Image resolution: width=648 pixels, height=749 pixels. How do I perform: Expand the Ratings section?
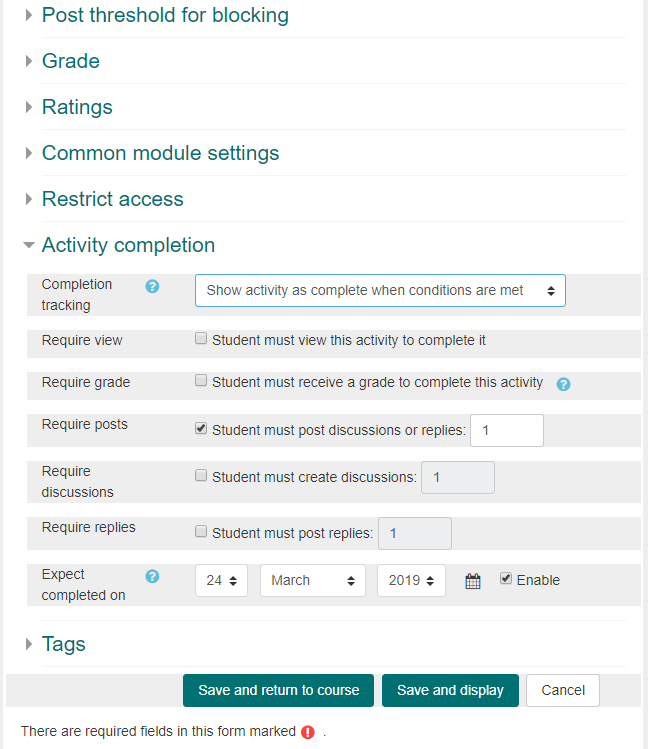pyautogui.click(x=77, y=107)
